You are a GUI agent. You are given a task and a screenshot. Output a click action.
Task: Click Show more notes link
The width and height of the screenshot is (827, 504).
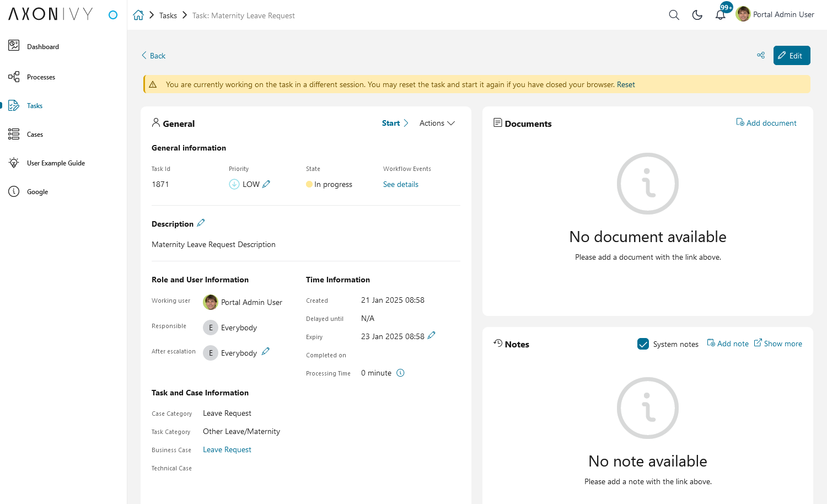[x=778, y=344]
